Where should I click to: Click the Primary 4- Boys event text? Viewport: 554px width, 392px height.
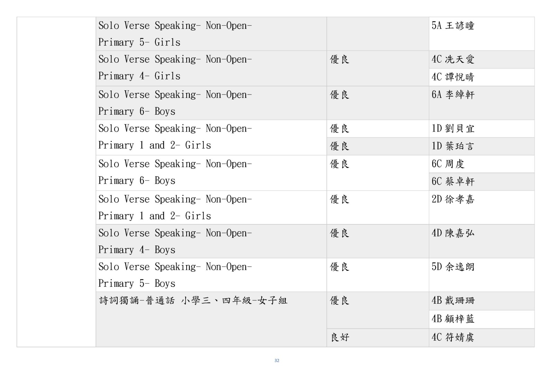137,250
